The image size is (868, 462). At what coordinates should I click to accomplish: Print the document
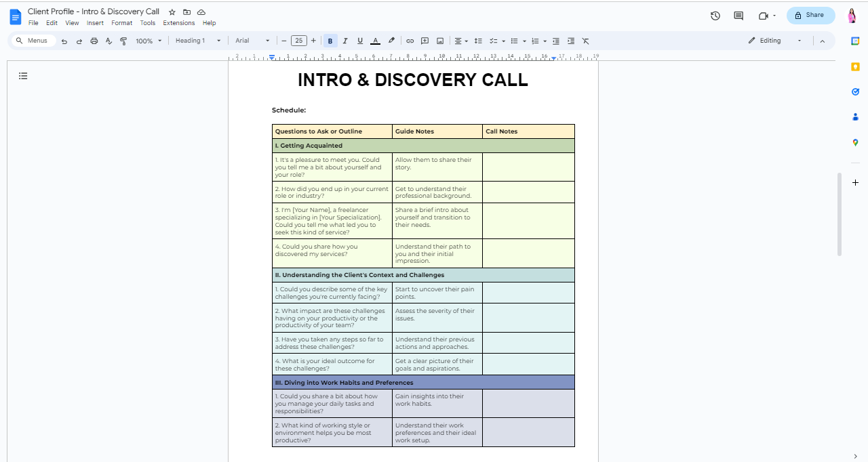tap(94, 41)
